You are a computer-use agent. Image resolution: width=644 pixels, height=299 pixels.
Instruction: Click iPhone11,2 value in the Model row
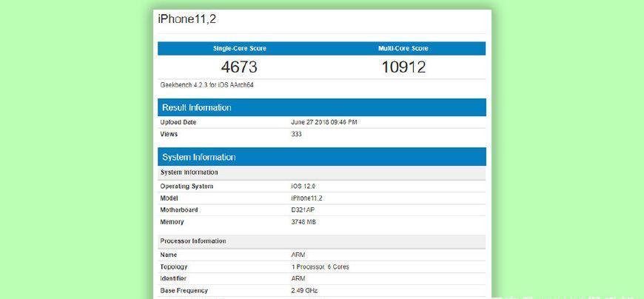point(308,198)
